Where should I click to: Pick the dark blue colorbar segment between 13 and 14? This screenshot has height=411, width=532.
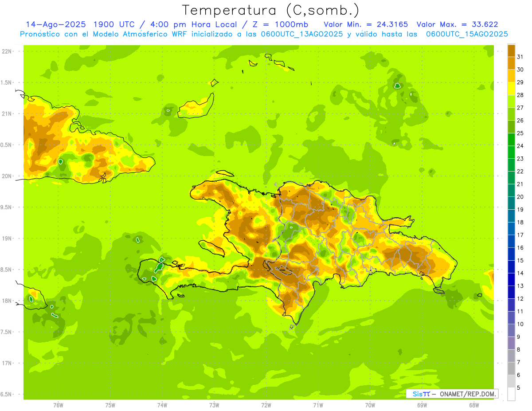click(511, 279)
